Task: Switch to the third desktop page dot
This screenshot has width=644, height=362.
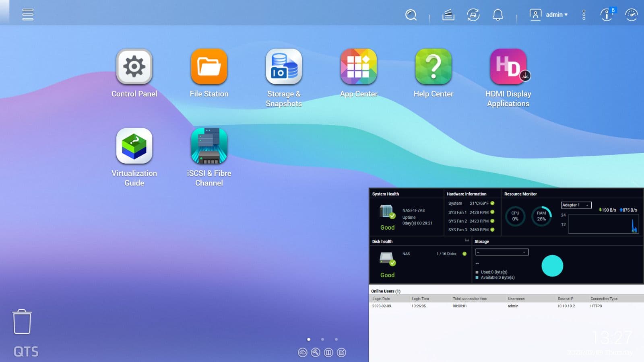Action: point(336,339)
